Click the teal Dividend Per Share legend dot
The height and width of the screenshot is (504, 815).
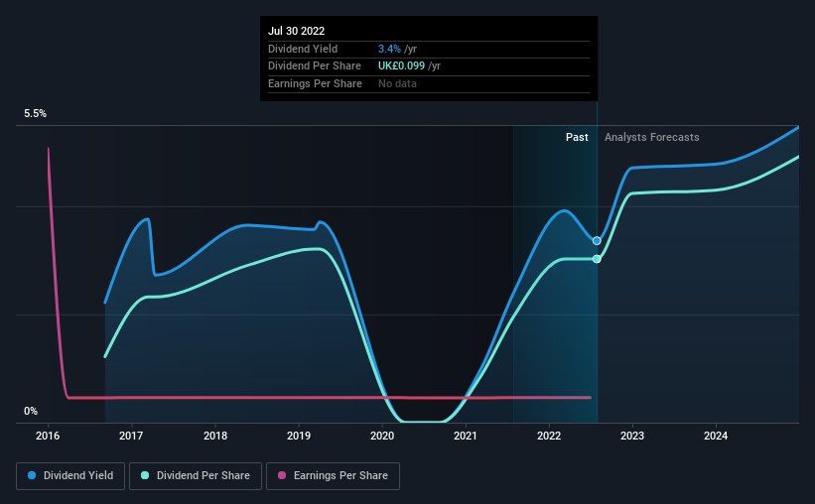(x=145, y=475)
